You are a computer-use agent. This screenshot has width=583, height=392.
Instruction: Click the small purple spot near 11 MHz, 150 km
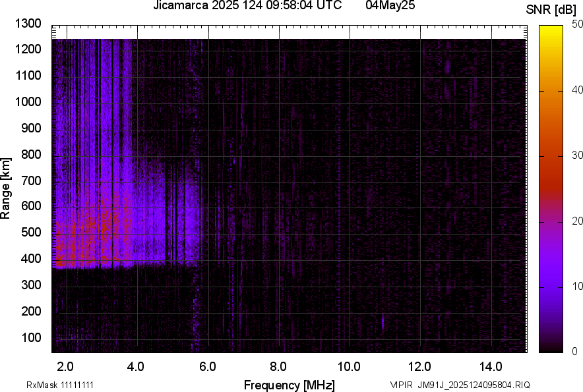point(383,322)
